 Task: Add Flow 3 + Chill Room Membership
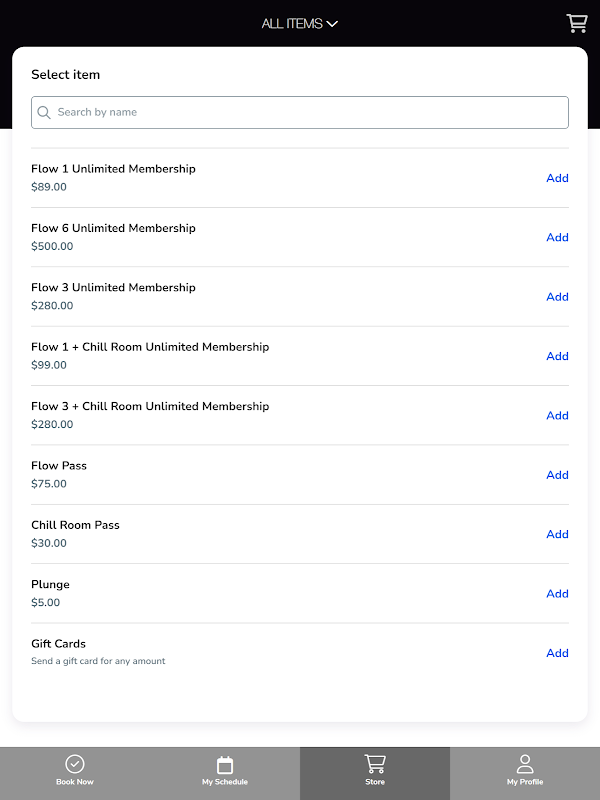[x=557, y=416]
